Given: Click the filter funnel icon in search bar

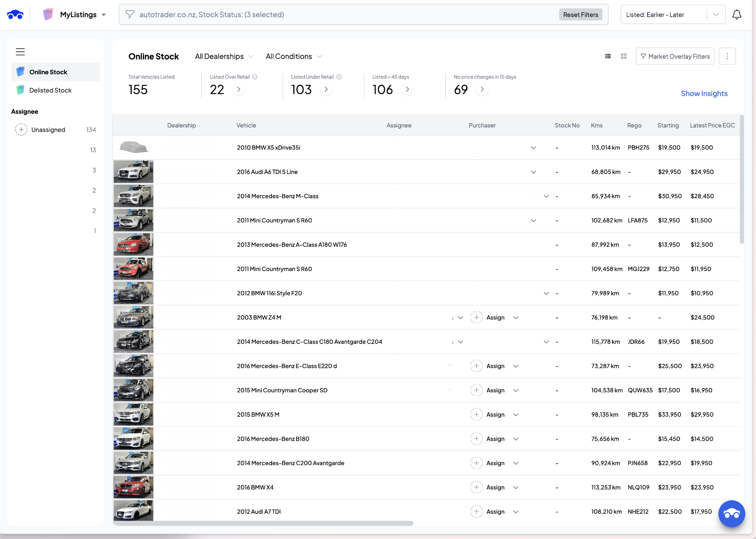Looking at the screenshot, I should 130,14.
